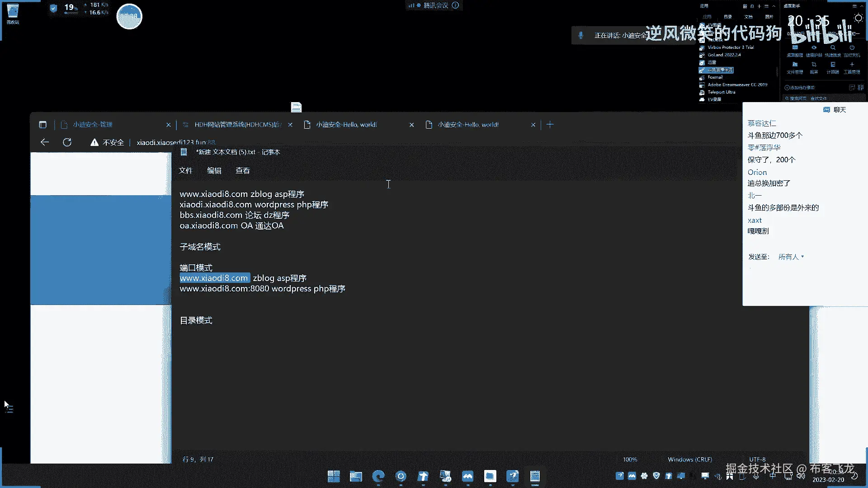Screen dimensions: 868x488
Task: Collapse the 应用 panel with chevron
Action: (x=774, y=6)
